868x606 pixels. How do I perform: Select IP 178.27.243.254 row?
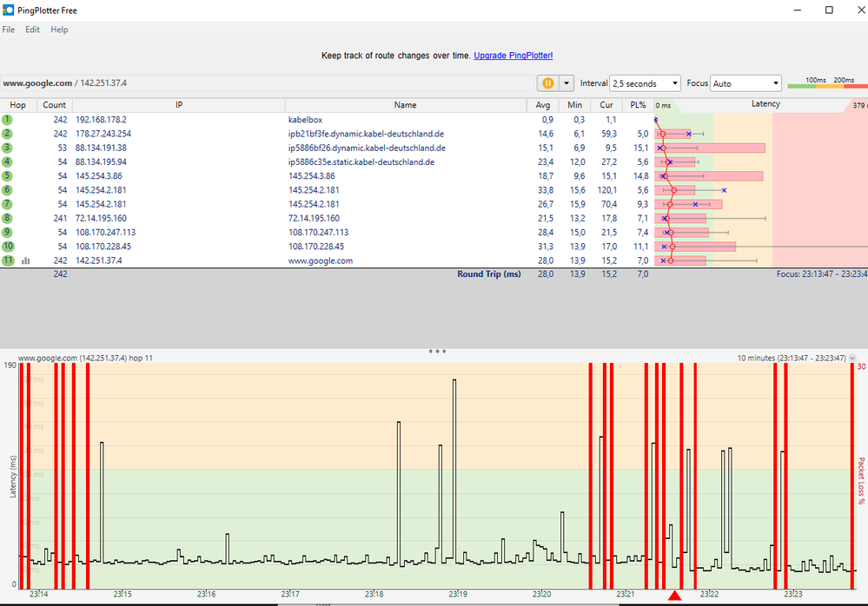click(x=103, y=134)
